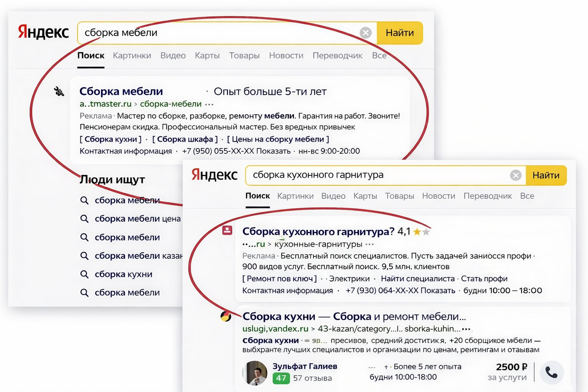Screen dimensions: 588x392
Task: Switch to Картинки tab in the top search
Action: click(x=132, y=56)
